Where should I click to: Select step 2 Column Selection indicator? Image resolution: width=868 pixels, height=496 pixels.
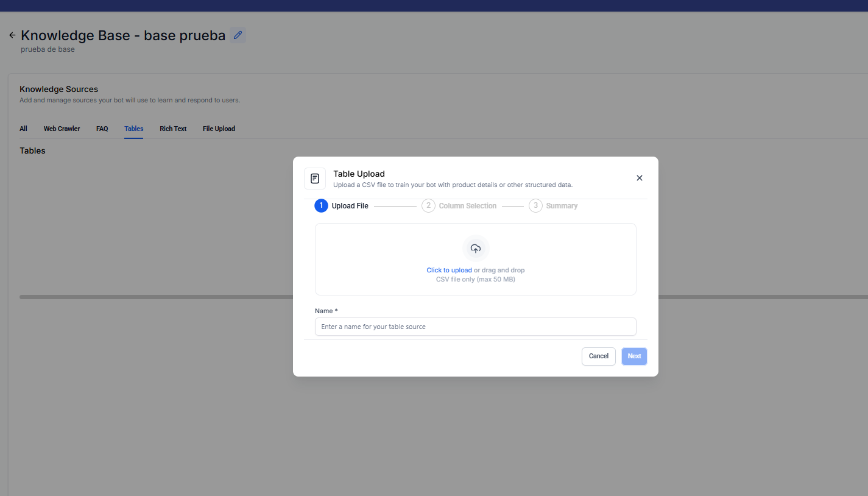click(428, 206)
